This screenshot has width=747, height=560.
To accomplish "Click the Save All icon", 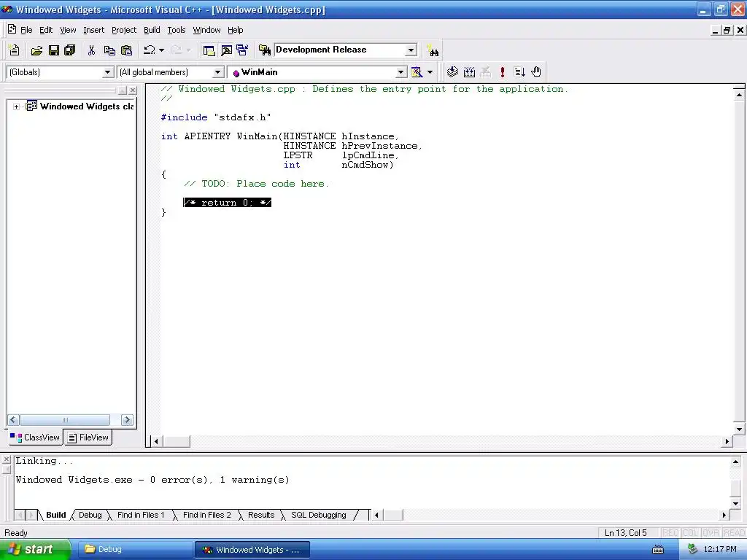I will coord(70,50).
